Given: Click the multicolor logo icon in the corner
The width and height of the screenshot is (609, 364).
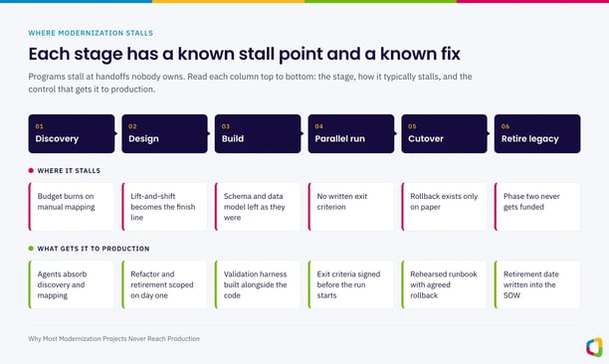Looking at the screenshot, I should 594,347.
